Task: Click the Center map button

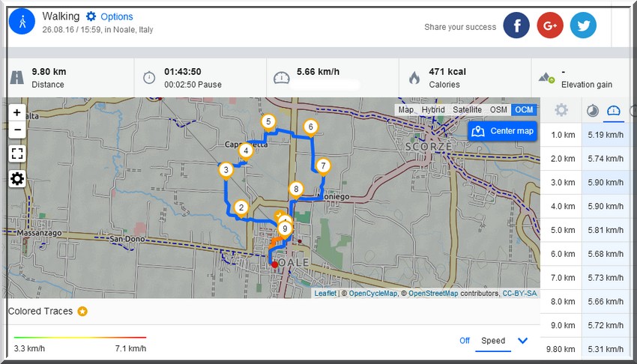Action: click(x=502, y=131)
